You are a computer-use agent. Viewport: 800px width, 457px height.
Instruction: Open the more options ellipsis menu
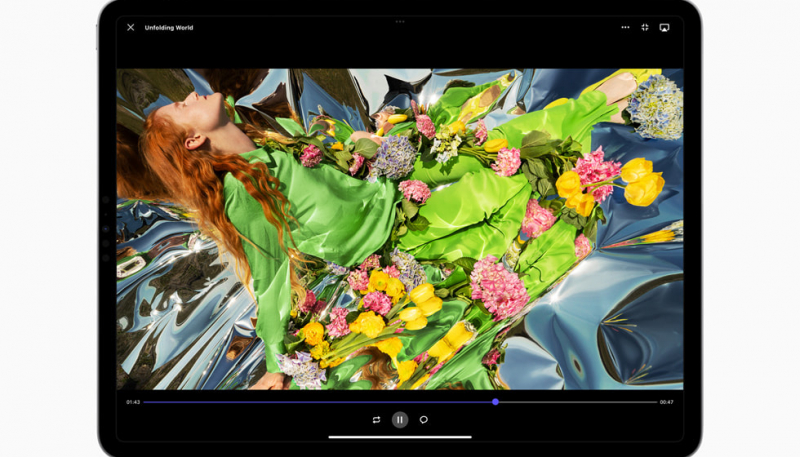[626, 27]
